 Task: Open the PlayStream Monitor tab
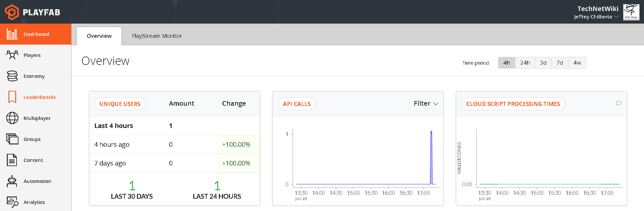pos(157,36)
